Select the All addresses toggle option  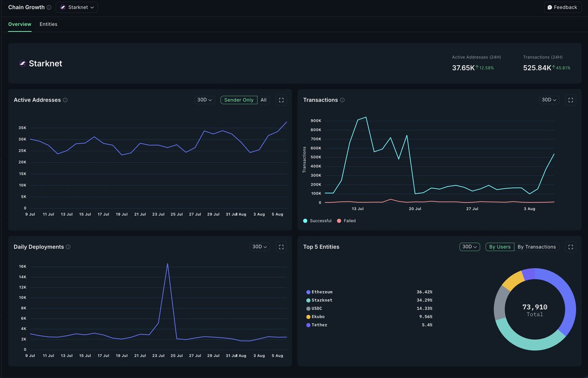coord(264,100)
